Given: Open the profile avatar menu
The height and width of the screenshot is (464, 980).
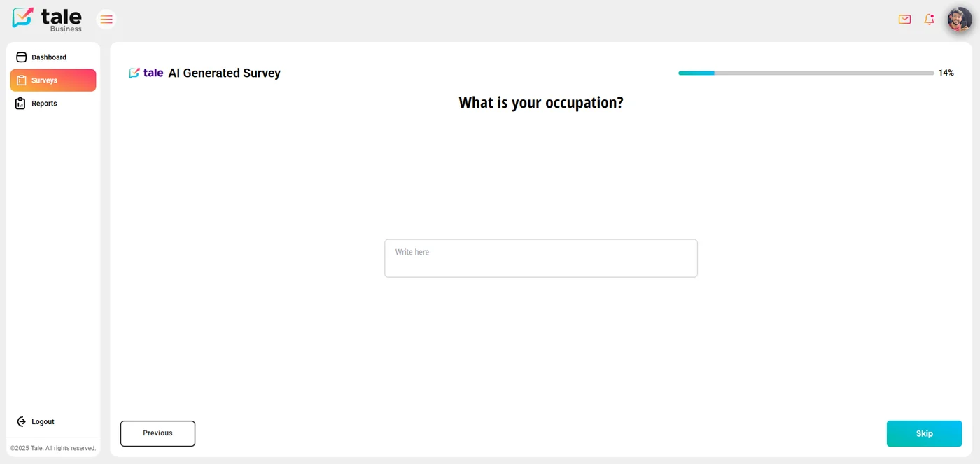Looking at the screenshot, I should pos(959,19).
